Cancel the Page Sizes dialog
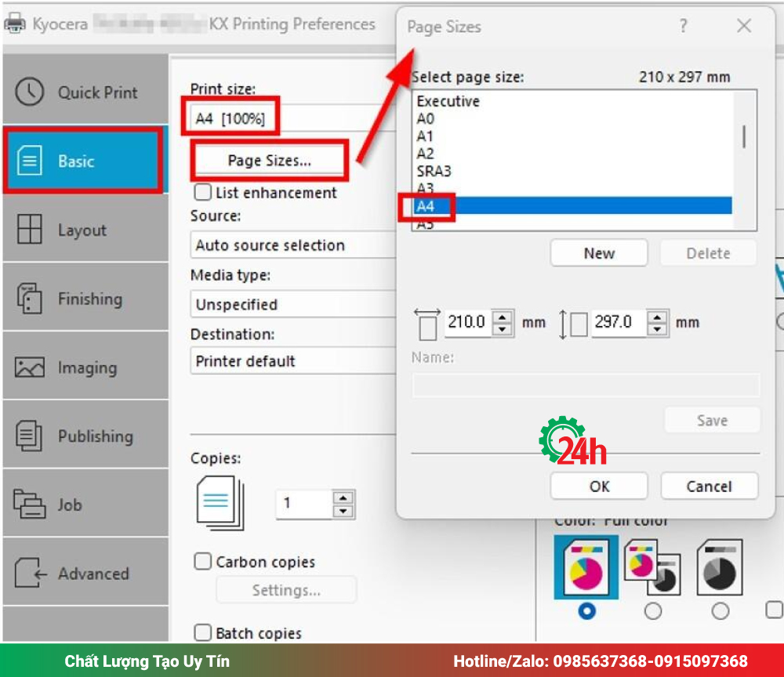 coord(709,486)
